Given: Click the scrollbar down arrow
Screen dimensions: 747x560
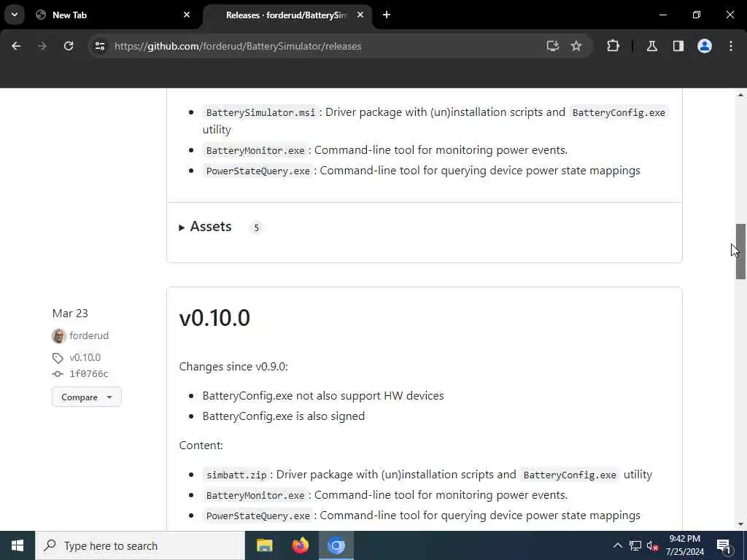Looking at the screenshot, I should coord(740,524).
